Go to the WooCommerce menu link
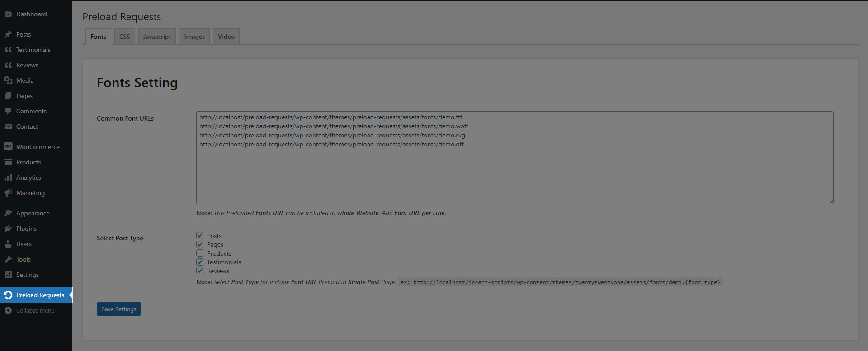868x351 pixels. (x=36, y=147)
